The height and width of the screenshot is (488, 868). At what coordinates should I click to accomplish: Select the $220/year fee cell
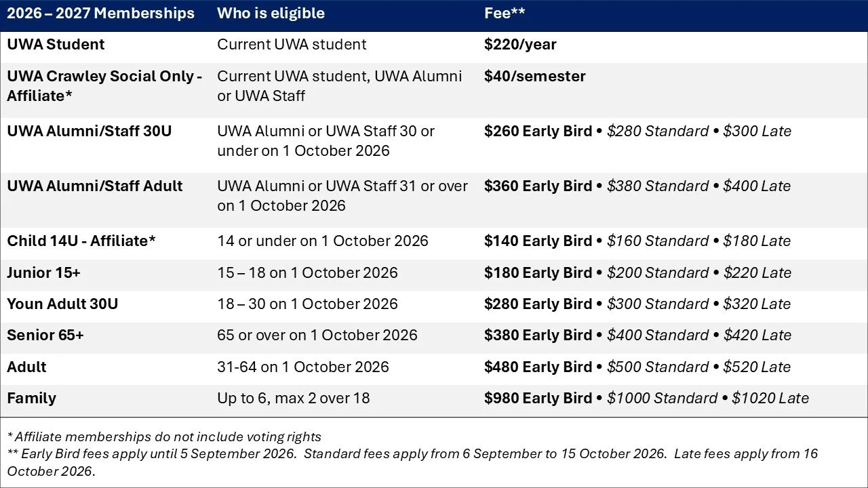[520, 45]
